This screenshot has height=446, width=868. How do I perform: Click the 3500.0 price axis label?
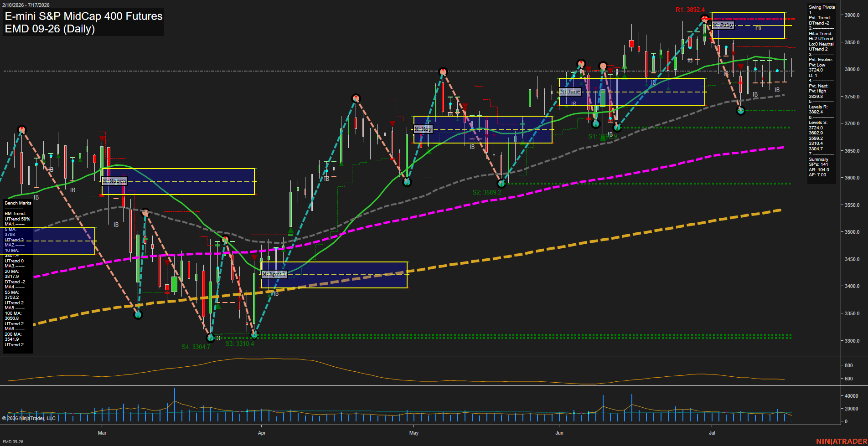(852, 232)
